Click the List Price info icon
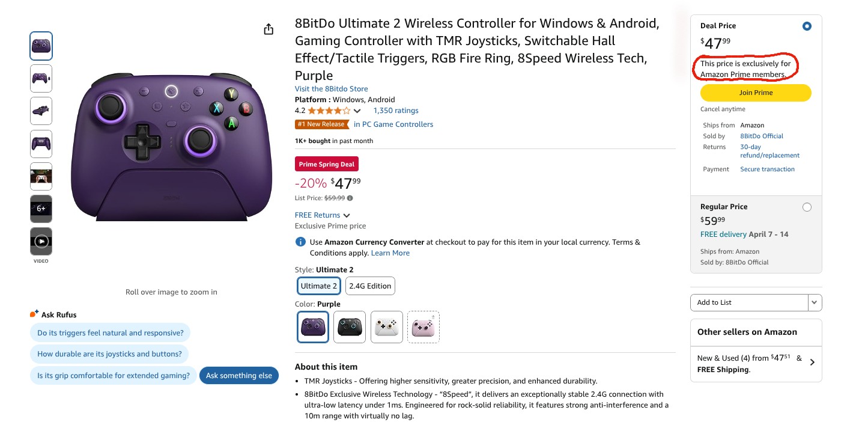 tap(350, 198)
